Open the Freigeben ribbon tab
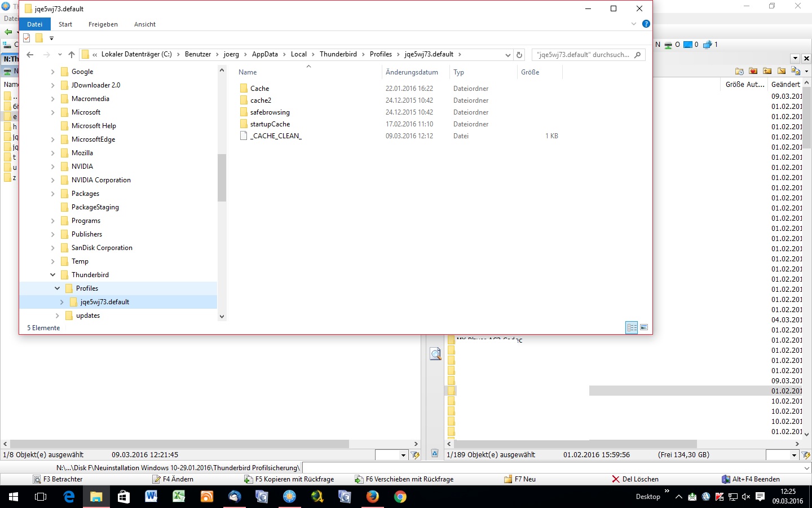Image resolution: width=812 pixels, height=508 pixels. coord(103,24)
